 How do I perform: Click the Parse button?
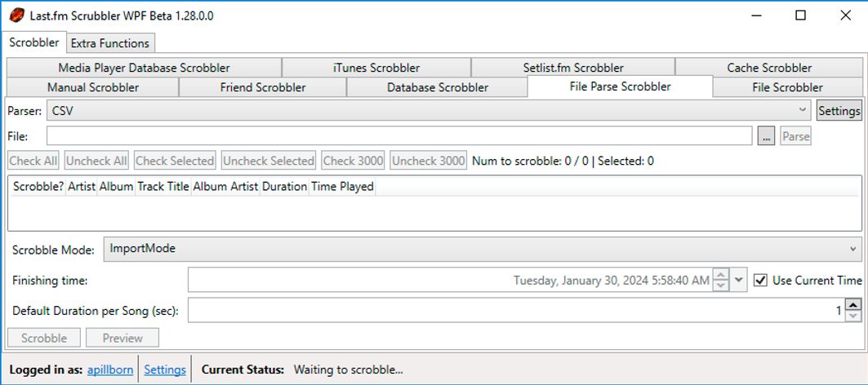(x=796, y=136)
